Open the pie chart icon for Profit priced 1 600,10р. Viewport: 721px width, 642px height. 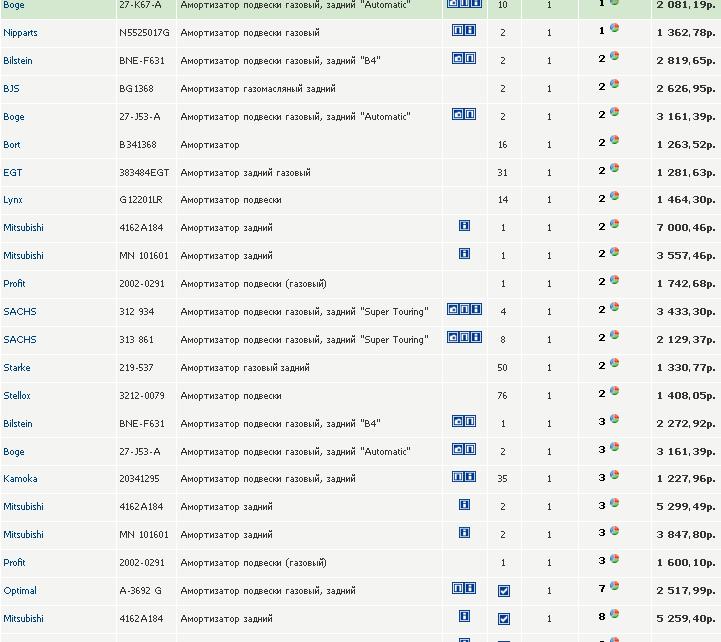pyautogui.click(x=614, y=558)
